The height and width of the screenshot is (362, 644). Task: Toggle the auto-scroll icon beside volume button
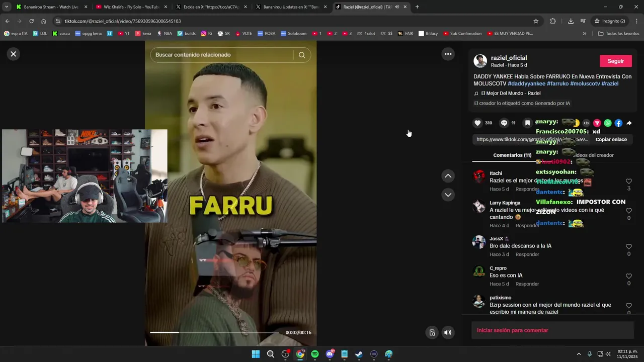[x=432, y=332]
